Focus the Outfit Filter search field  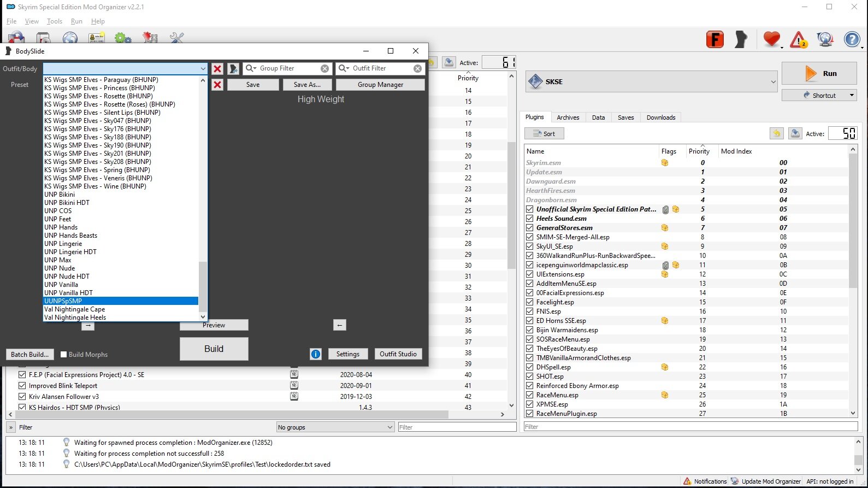380,68
